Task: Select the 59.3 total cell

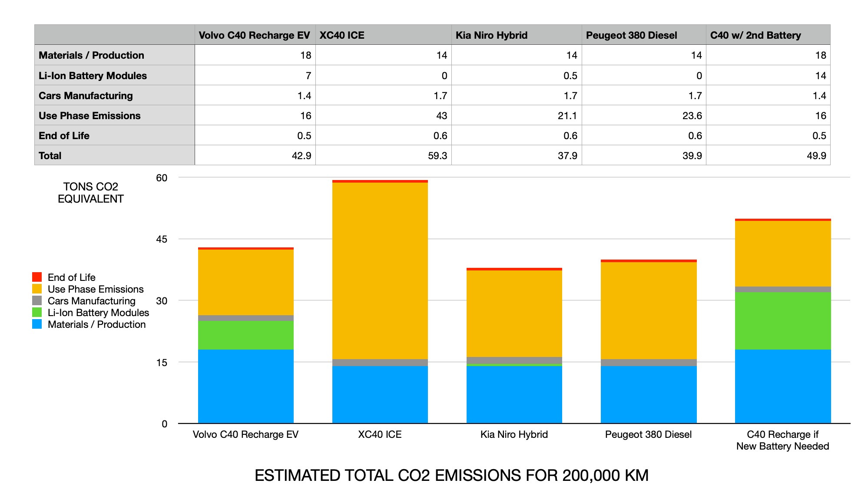Action: point(384,155)
